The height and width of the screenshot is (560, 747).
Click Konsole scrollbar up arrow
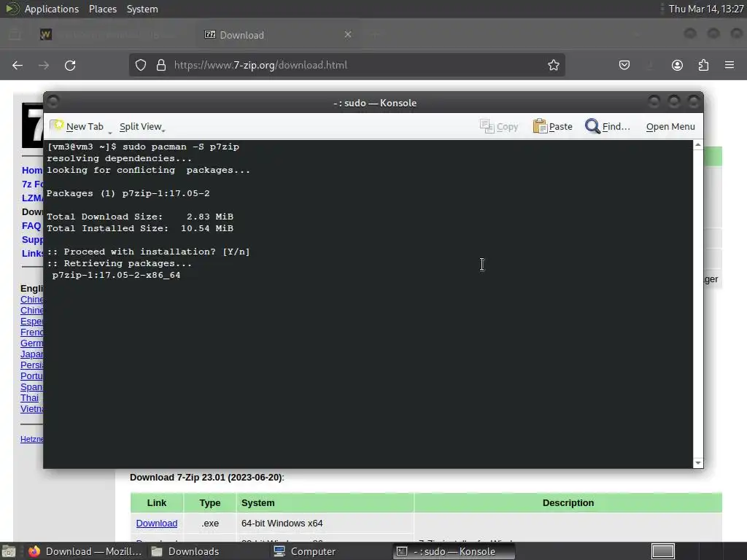698,144
